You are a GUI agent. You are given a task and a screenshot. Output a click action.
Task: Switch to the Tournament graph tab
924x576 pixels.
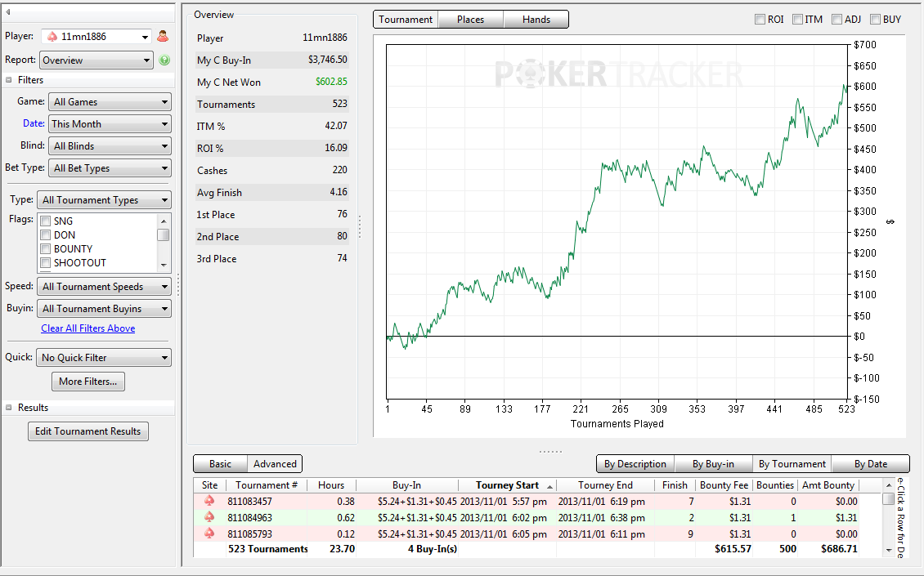click(x=406, y=20)
